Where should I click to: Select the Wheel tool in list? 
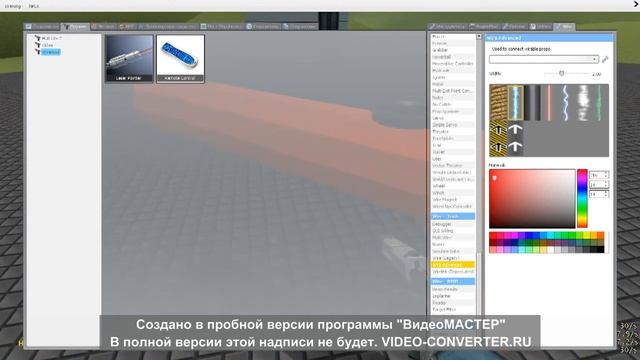(x=452, y=186)
